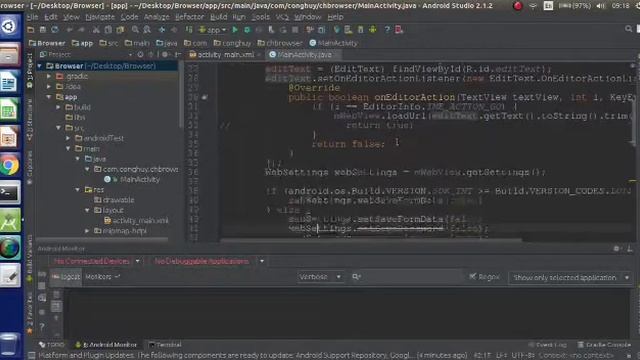The image size is (640, 360).
Task: Open No Debuggable Applications dropdown
Action: click(x=208, y=261)
